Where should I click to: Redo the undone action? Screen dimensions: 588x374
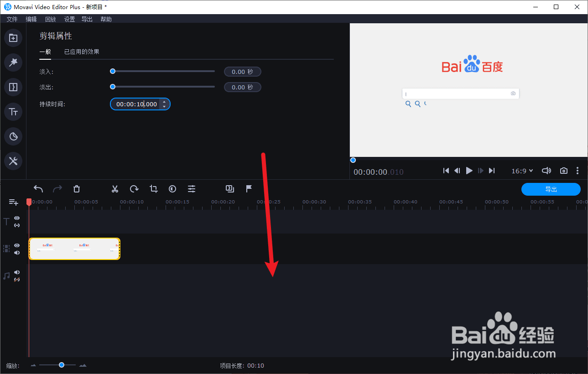[x=57, y=189]
